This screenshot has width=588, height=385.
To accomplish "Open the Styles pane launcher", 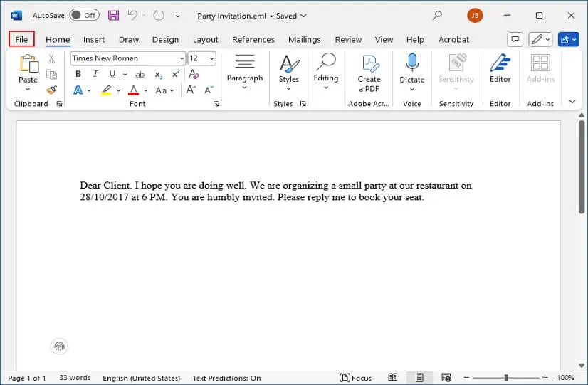I will [x=303, y=104].
